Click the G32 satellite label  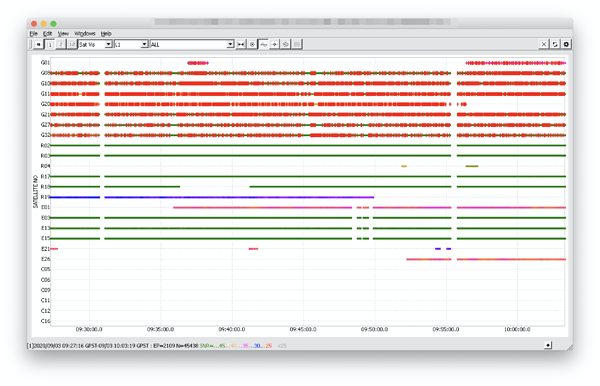[45, 135]
